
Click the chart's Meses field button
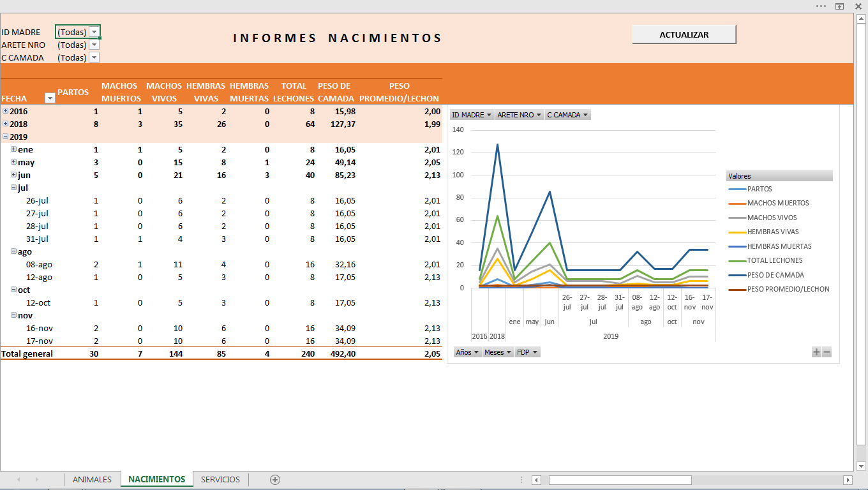pyautogui.click(x=498, y=352)
